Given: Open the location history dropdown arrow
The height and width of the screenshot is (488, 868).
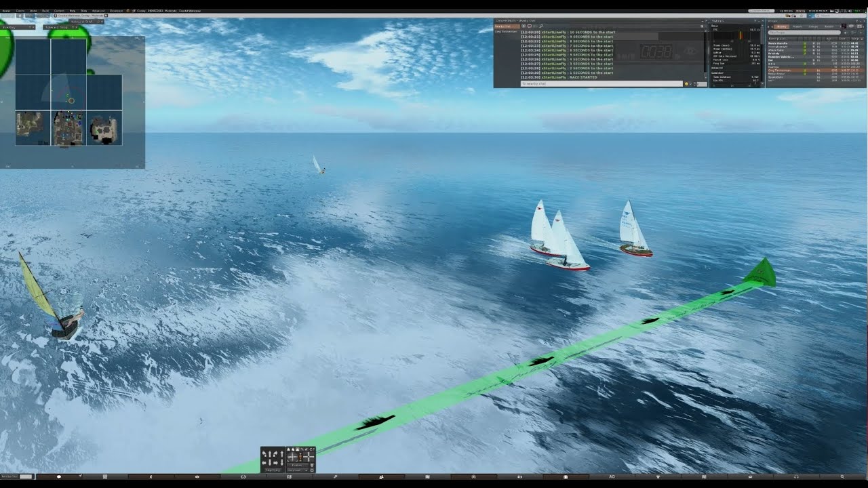Looking at the screenshot, I should click(810, 16).
